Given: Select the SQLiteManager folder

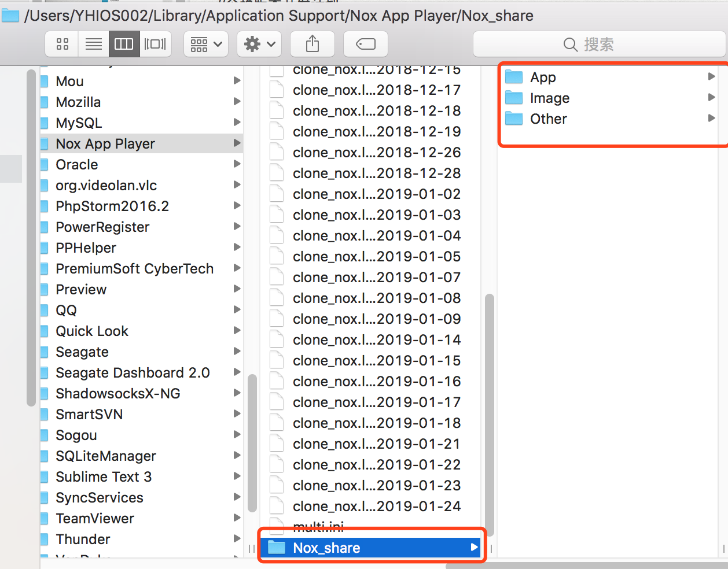Looking at the screenshot, I should click(x=141, y=456).
